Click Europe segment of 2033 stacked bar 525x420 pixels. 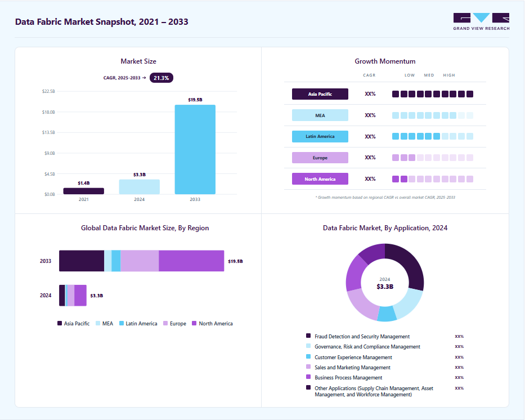tap(140, 261)
